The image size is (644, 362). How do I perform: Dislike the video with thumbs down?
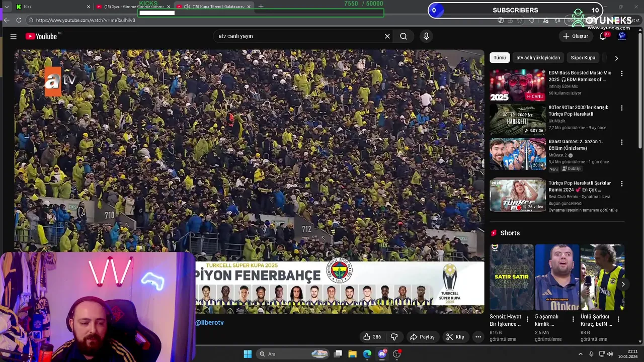pos(394,337)
